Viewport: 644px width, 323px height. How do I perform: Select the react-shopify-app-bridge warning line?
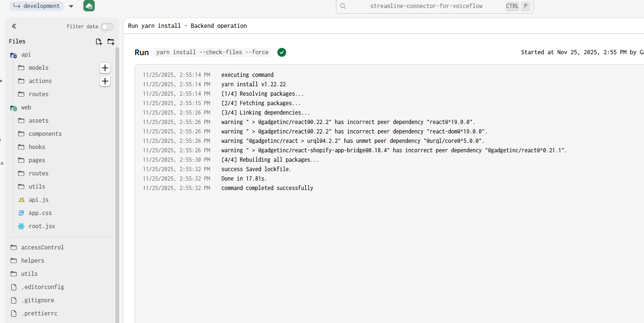point(394,150)
